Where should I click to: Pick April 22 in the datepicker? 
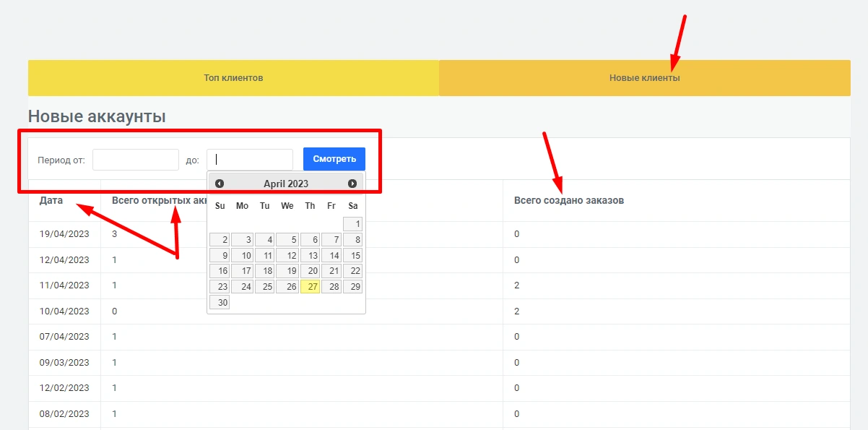tap(352, 271)
